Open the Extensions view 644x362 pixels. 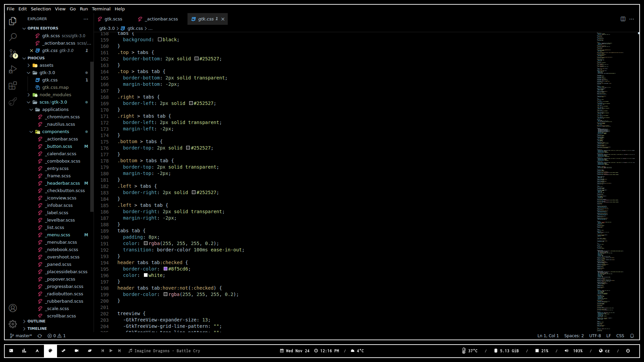(13, 86)
